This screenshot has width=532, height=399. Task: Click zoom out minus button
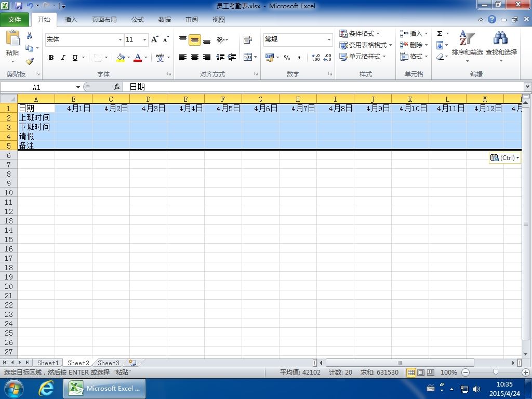point(465,373)
